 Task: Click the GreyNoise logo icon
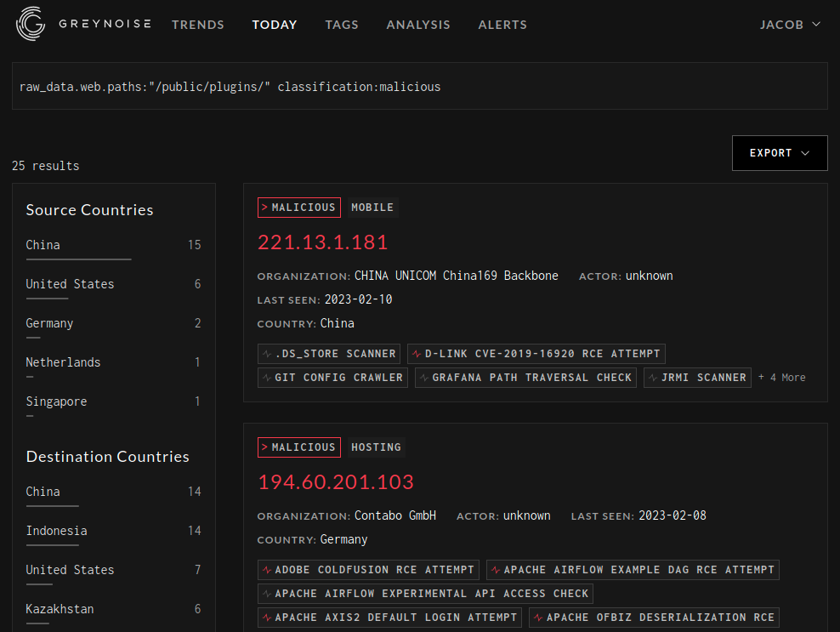click(30, 24)
